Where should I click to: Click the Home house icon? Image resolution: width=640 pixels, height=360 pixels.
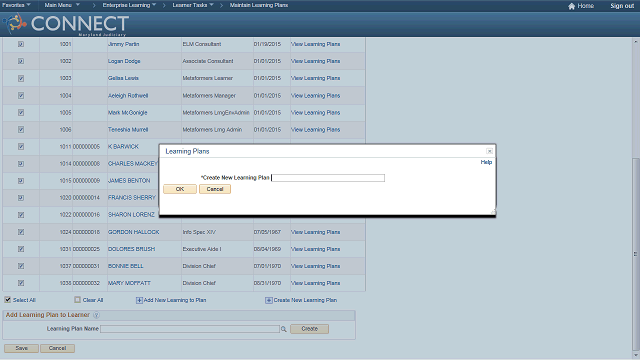click(571, 6)
